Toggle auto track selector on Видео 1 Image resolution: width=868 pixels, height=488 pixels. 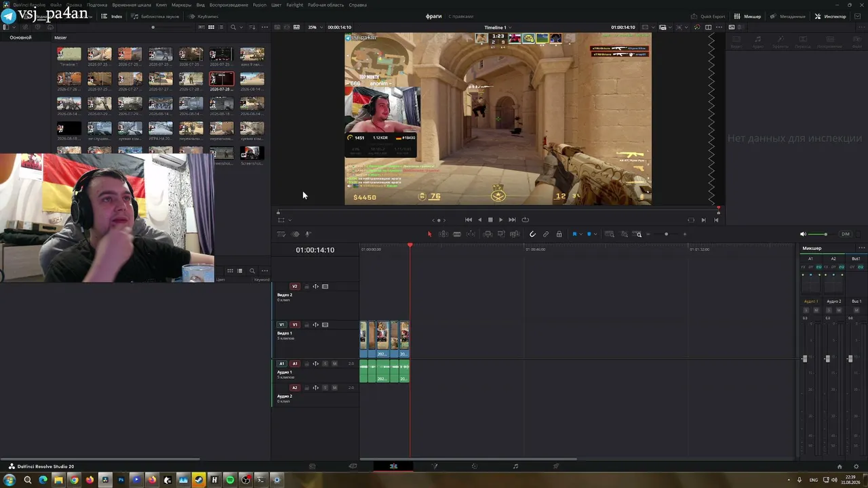click(315, 325)
